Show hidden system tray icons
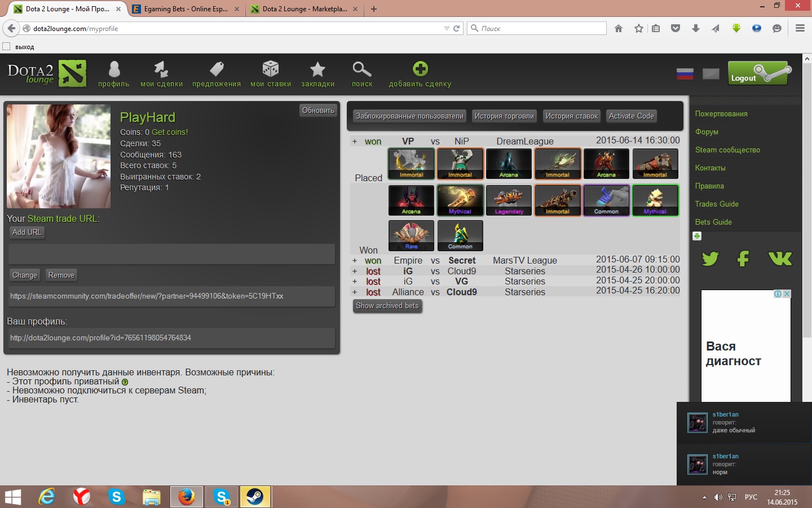Viewport: 812px width, 508px height. (704, 497)
